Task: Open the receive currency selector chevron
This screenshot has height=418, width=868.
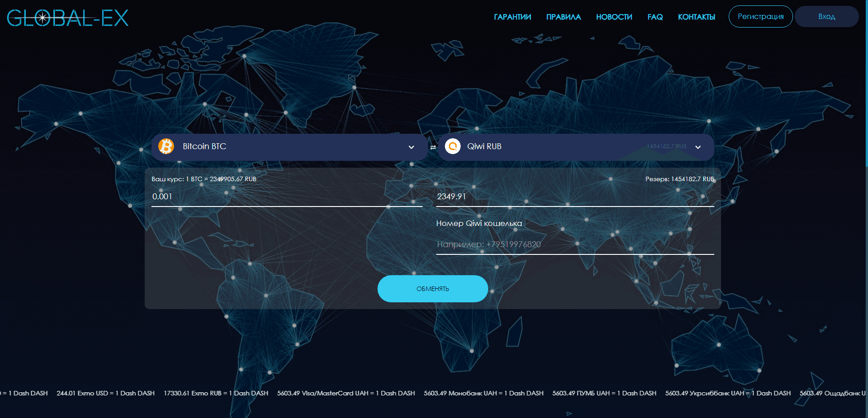Action: (698, 147)
